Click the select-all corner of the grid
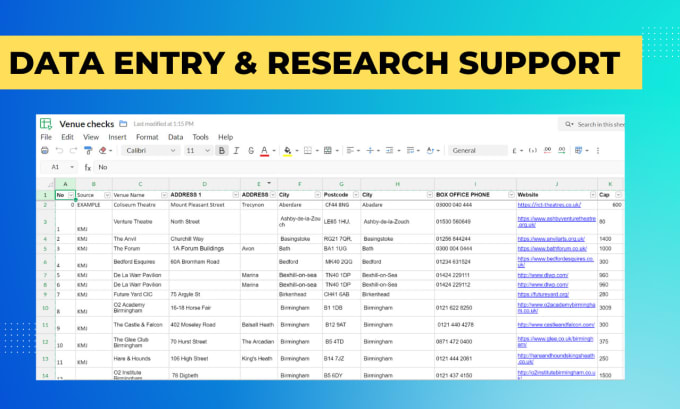The image size is (680, 409). [46, 184]
